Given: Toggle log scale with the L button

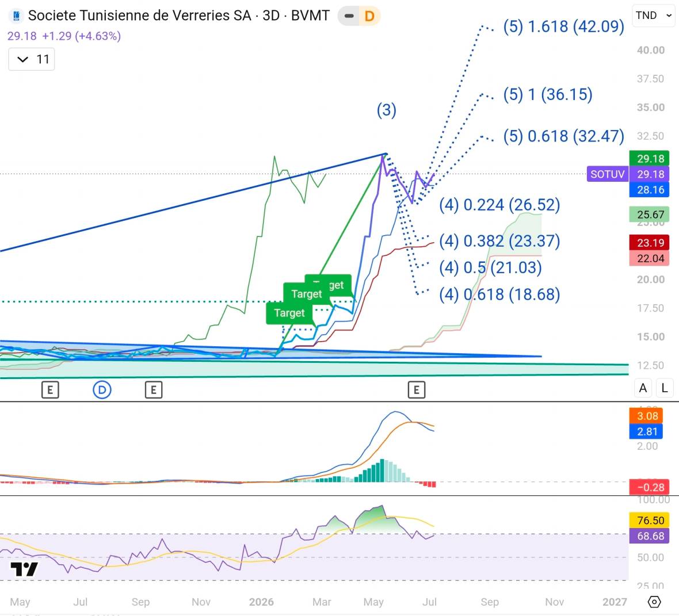Looking at the screenshot, I should (665, 388).
